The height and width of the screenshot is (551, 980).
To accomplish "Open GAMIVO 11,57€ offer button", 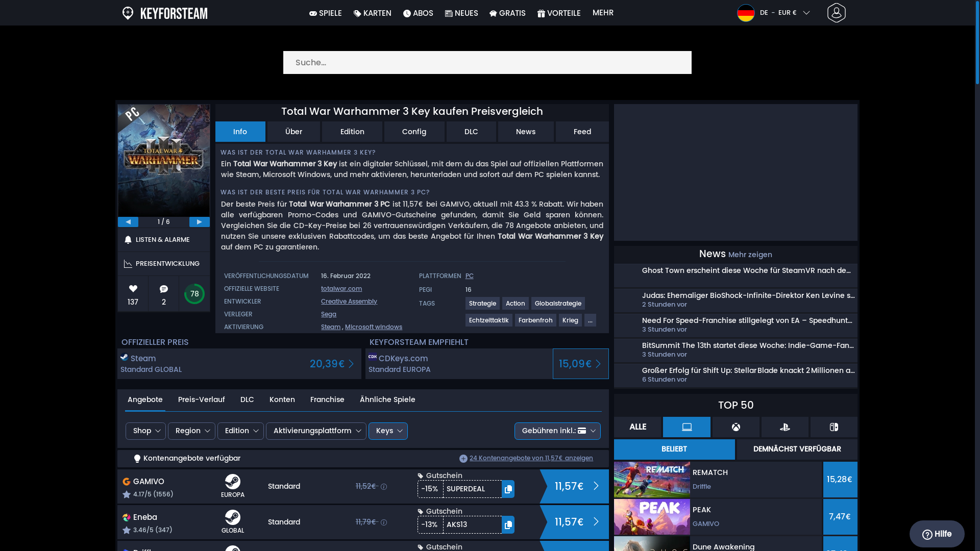I will click(x=574, y=487).
